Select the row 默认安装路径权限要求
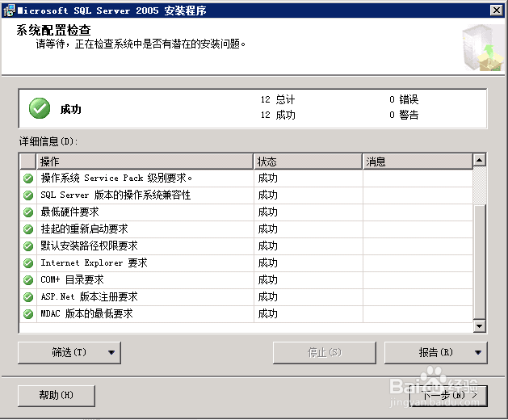 coord(246,246)
